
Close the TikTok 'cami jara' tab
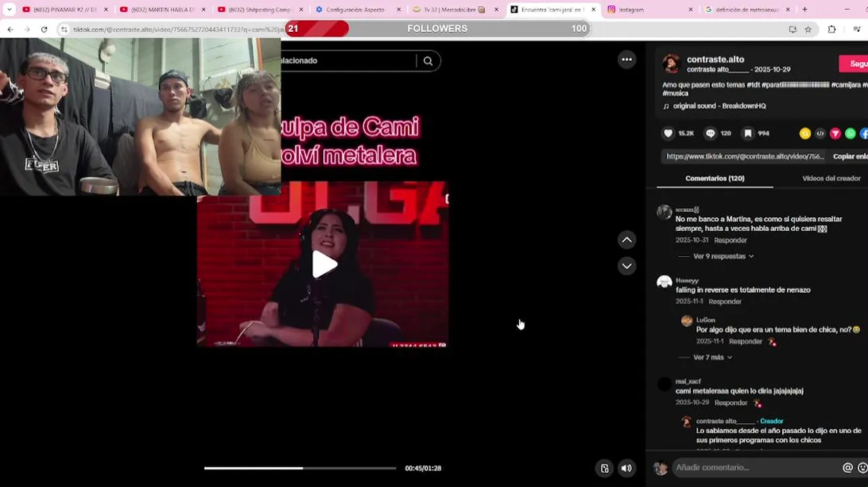point(594,9)
